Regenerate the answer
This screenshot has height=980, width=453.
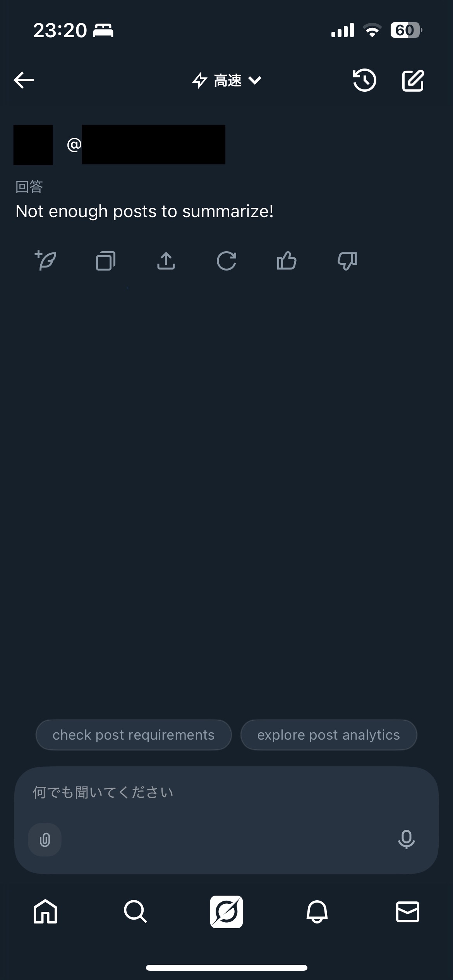[x=226, y=260]
